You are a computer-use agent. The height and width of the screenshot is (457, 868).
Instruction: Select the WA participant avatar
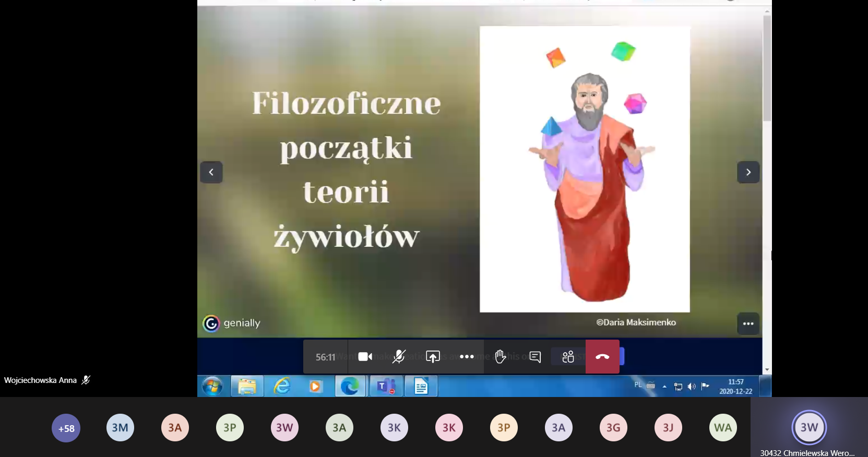(723, 428)
